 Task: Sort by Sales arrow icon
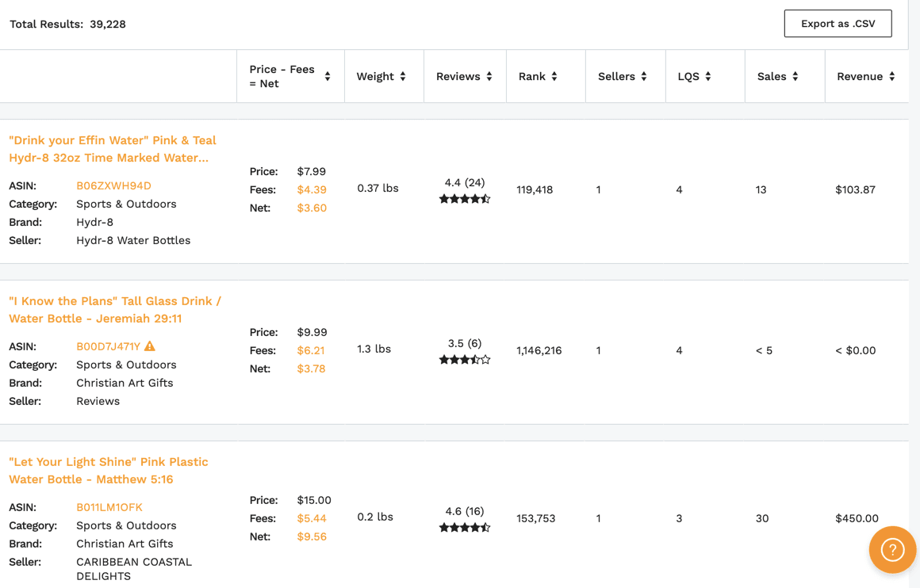pyautogui.click(x=795, y=76)
